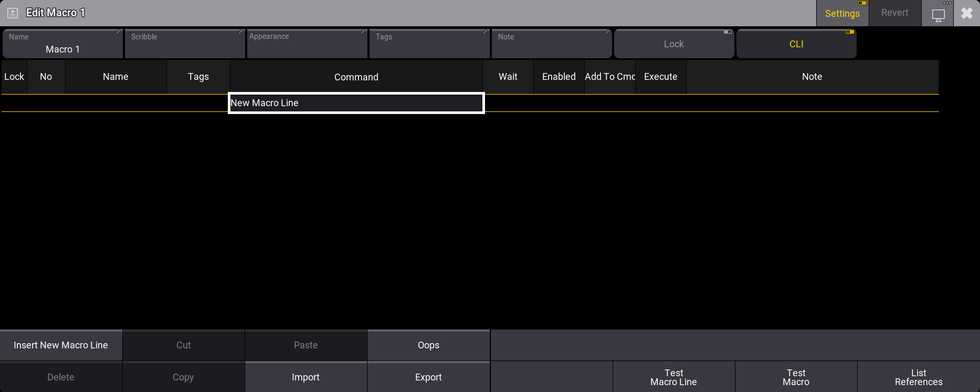Select the New Macro Line command cell
The image size is (980, 392).
tap(356, 103)
